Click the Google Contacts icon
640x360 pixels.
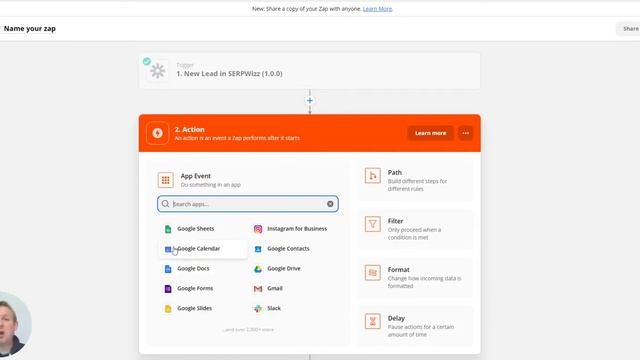[x=258, y=249]
